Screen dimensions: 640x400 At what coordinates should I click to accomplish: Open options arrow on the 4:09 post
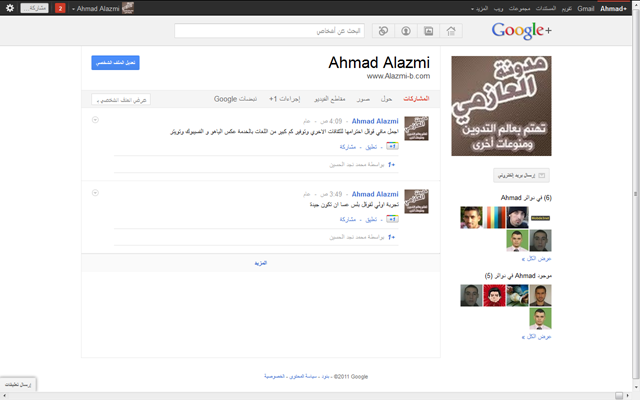(x=95, y=120)
